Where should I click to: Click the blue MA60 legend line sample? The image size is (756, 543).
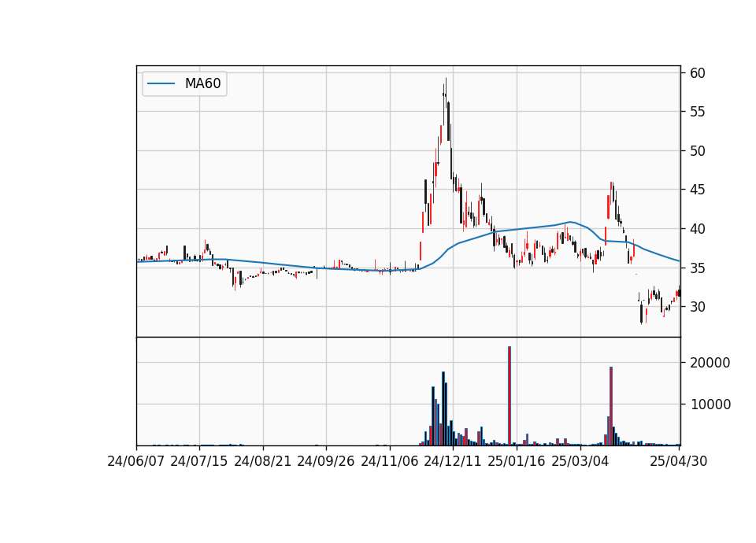click(x=161, y=84)
